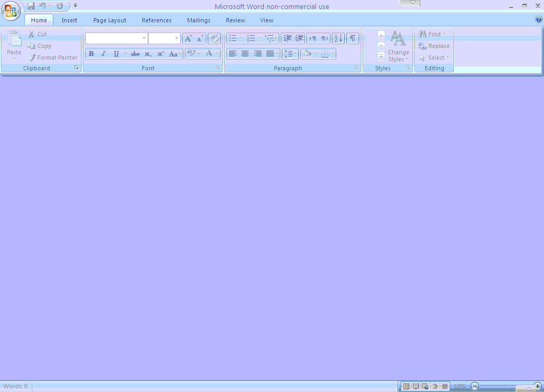Screen dimensions: 544x392
Task: Click the Replace button
Action: (434, 46)
